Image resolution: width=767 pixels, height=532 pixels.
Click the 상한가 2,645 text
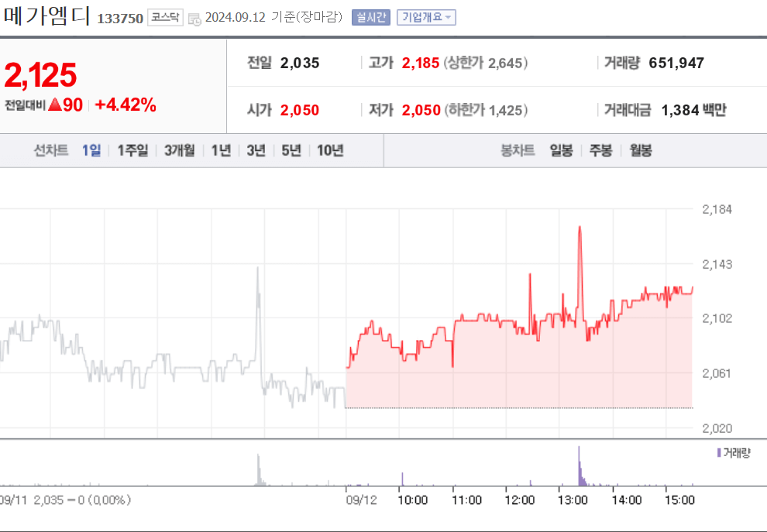click(485, 63)
